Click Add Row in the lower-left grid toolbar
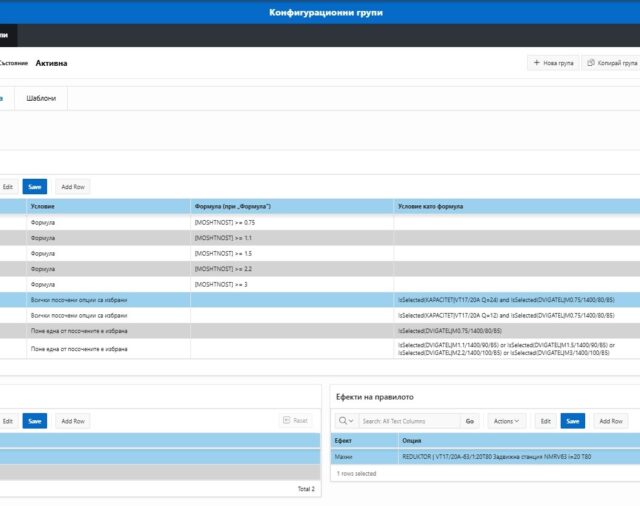 coord(73,421)
